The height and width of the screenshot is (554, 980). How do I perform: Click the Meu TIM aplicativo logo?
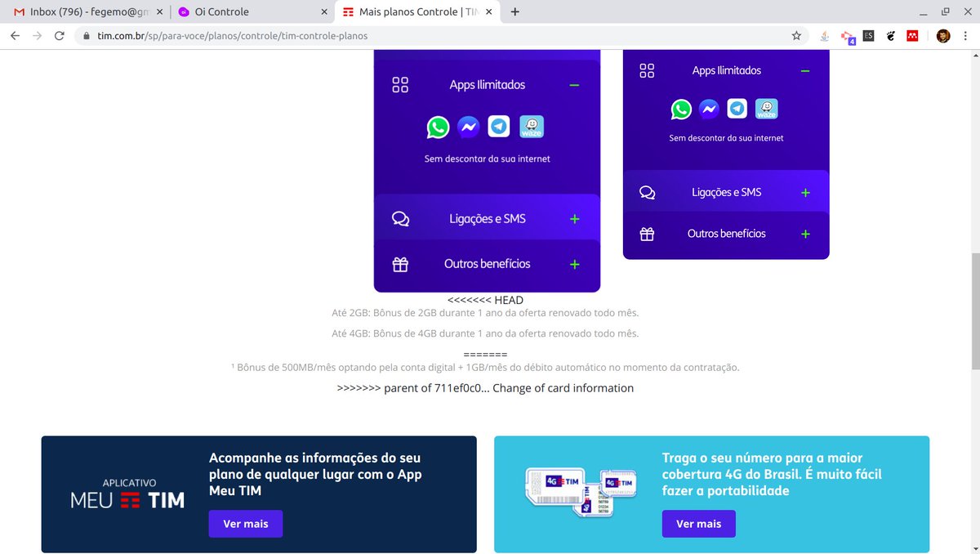point(127,495)
